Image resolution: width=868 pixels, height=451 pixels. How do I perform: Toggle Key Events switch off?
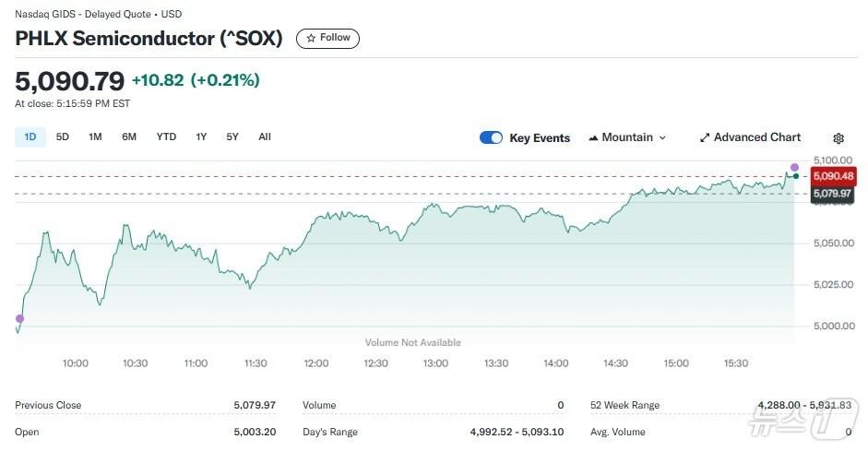pyautogui.click(x=491, y=137)
